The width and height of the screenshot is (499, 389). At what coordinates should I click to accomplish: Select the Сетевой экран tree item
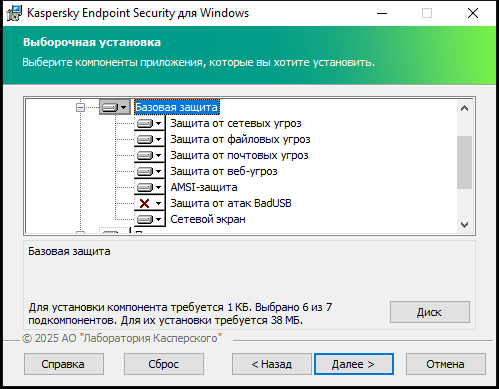(208, 219)
